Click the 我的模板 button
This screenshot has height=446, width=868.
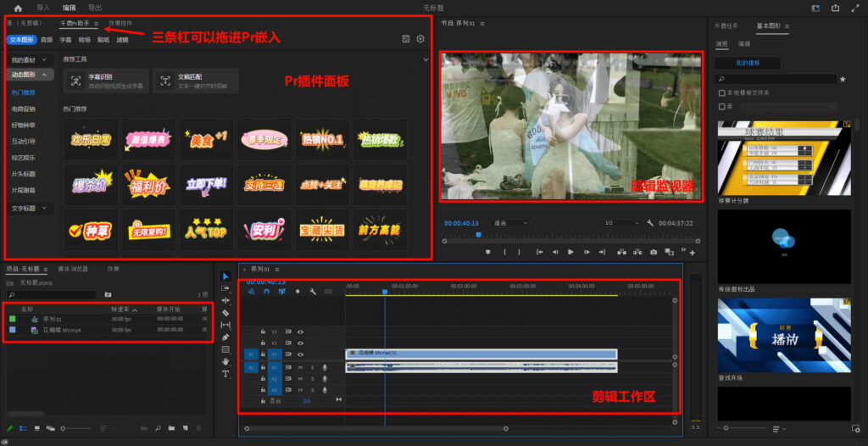[x=748, y=63]
